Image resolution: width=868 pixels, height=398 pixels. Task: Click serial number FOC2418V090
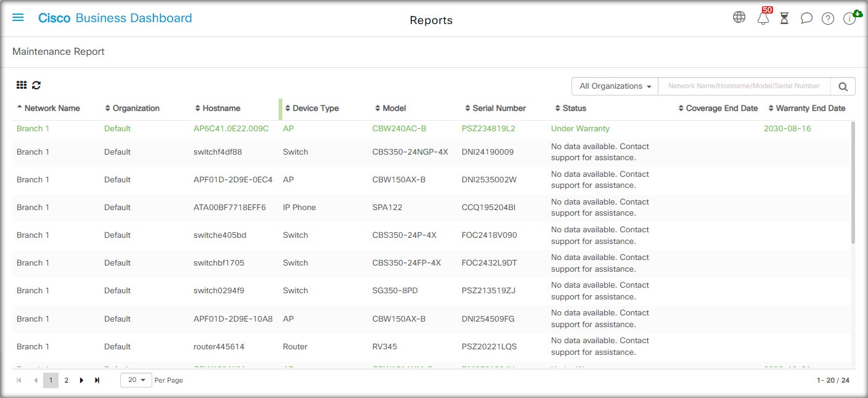489,235
